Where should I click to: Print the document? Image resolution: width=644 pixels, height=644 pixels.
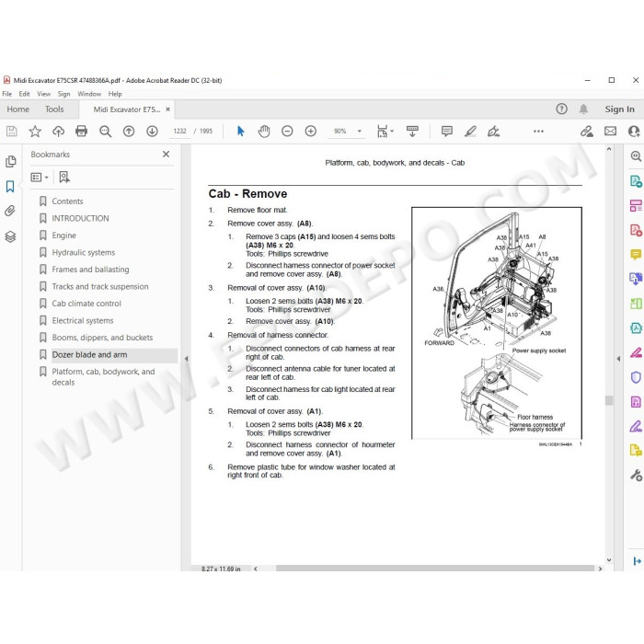[82, 132]
